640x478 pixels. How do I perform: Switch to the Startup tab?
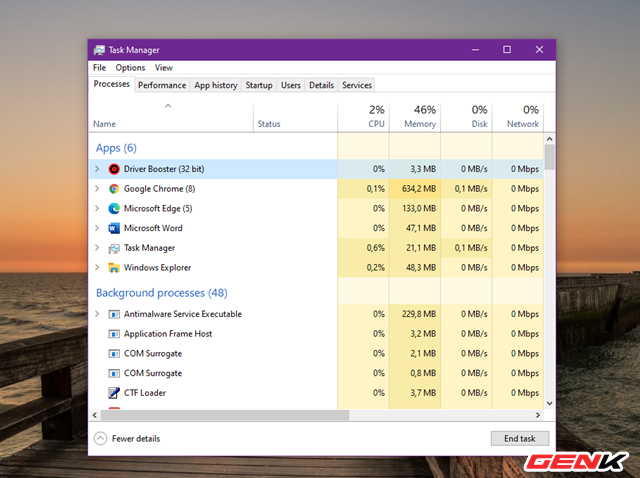click(259, 85)
